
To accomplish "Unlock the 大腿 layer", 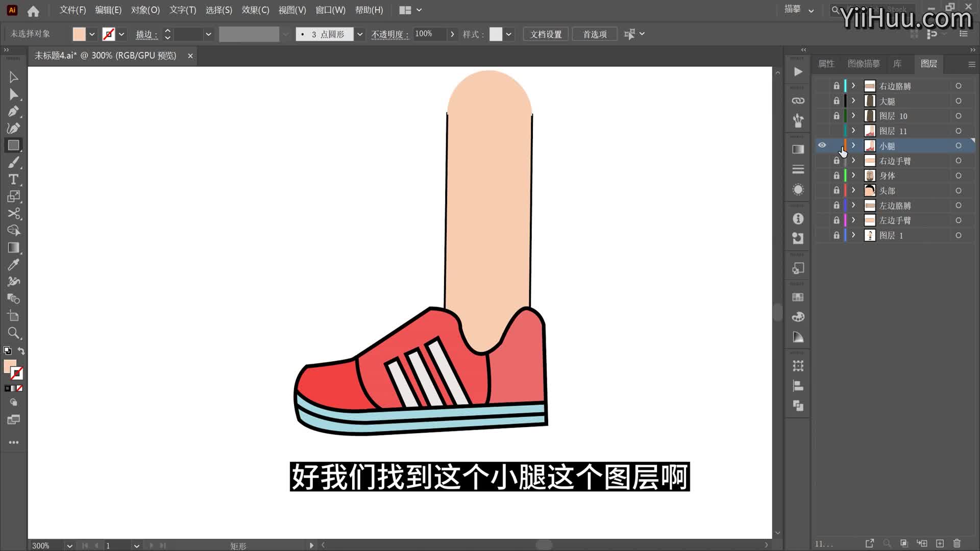I will pyautogui.click(x=836, y=101).
